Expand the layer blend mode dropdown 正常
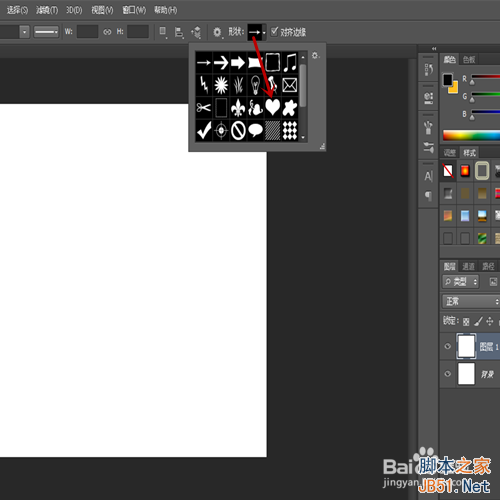 [471, 301]
